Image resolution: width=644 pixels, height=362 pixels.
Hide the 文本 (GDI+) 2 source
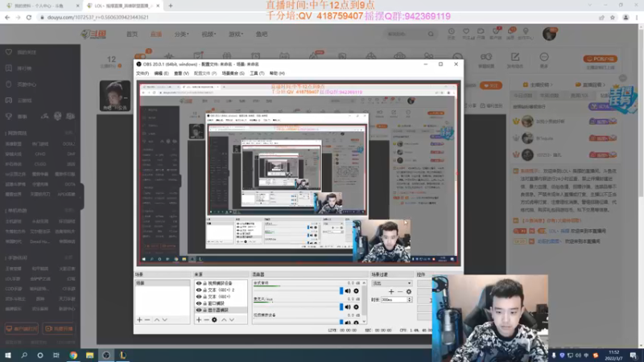pos(199,290)
